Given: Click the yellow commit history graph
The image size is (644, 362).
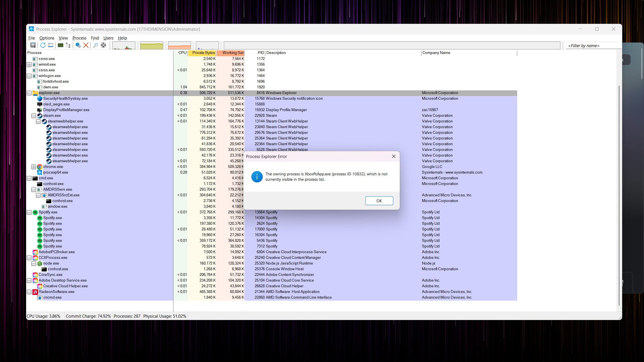Looking at the screenshot, I should (x=152, y=45).
